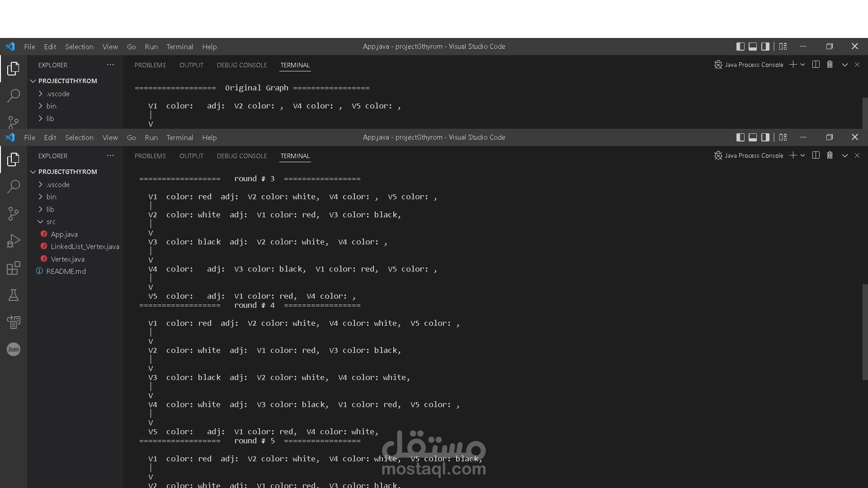The height and width of the screenshot is (488, 868).
Task: Open Source Control in lower activity bar
Action: [14, 213]
